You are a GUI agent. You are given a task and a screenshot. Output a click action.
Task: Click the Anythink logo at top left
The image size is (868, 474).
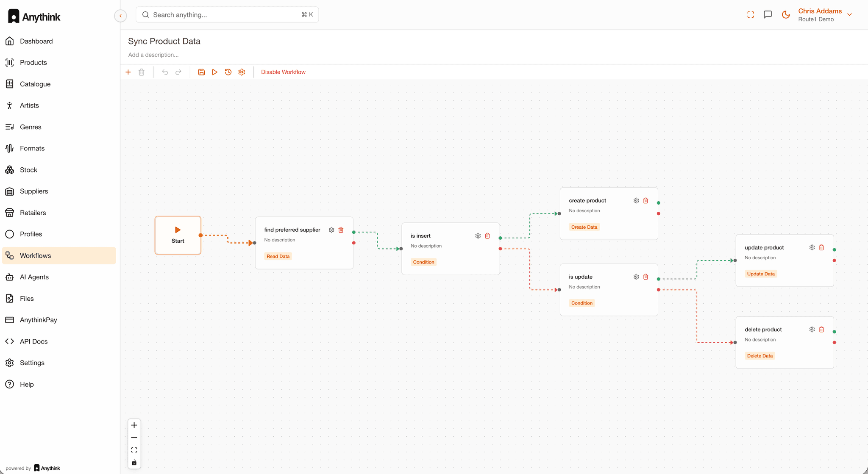[x=34, y=17]
